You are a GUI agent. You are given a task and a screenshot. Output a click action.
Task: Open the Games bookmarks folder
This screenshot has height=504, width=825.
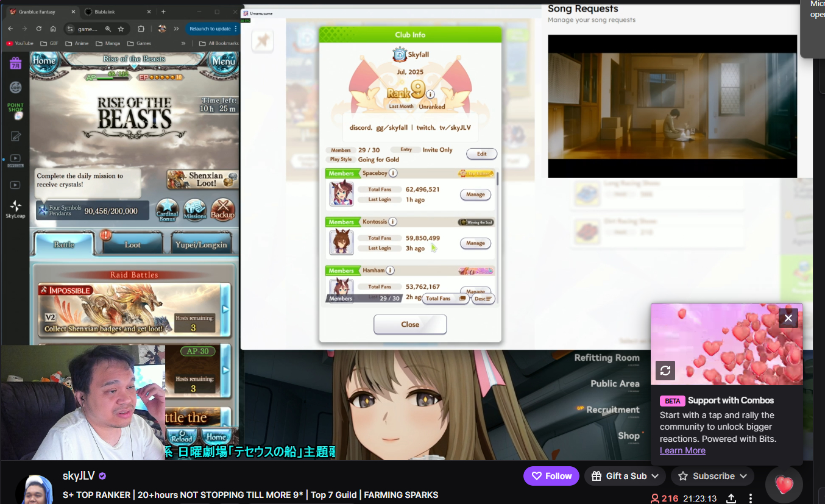tap(139, 43)
